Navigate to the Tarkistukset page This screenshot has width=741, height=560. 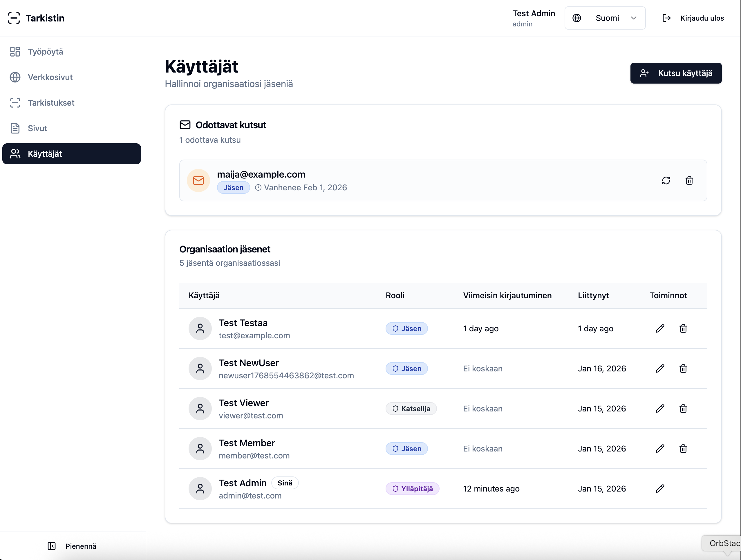tap(51, 103)
